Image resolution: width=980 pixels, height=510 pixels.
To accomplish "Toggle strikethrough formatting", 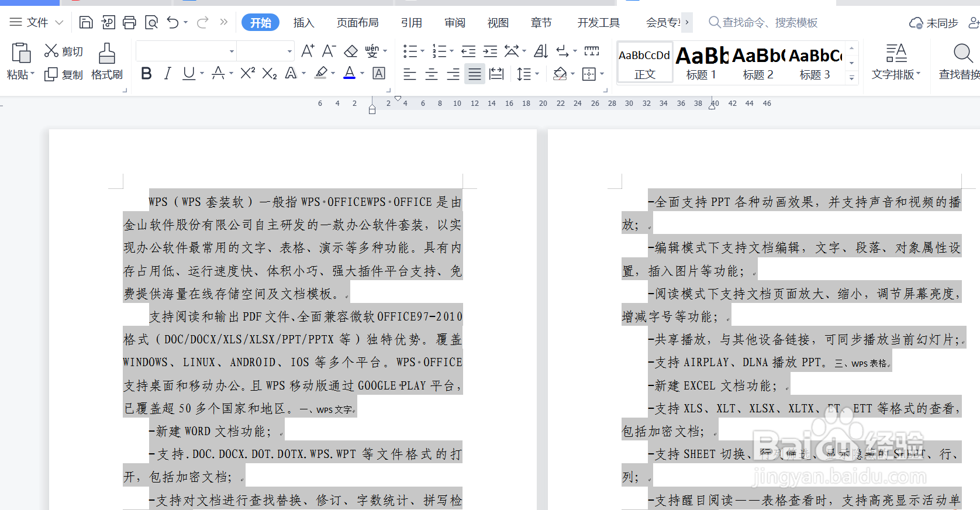I will [218, 73].
